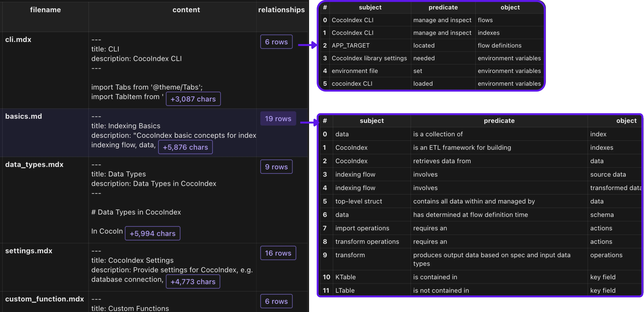Open the 19 rows badge for basics.md
This screenshot has width=644, height=312.
pos(278,119)
